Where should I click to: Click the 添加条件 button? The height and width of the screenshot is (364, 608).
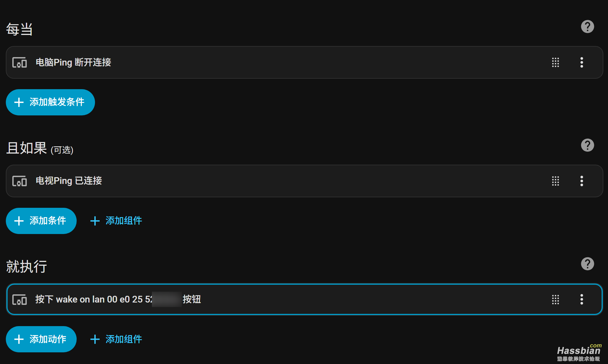(41, 221)
